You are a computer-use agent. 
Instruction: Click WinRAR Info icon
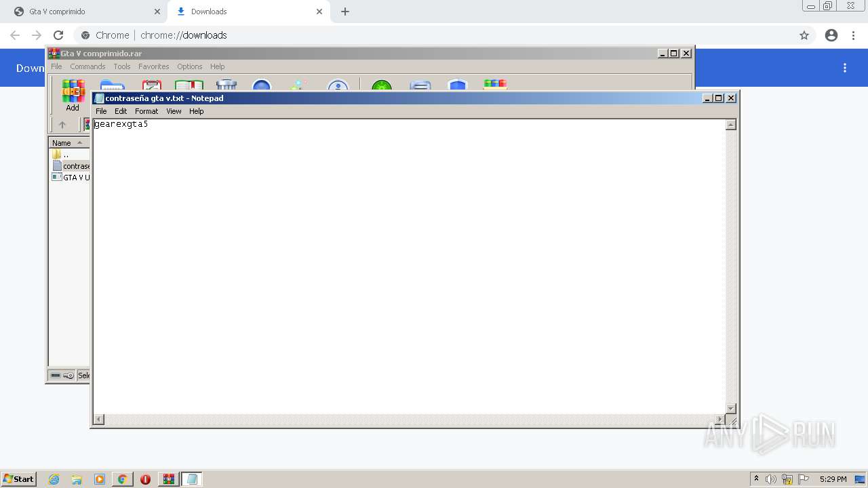click(338, 85)
